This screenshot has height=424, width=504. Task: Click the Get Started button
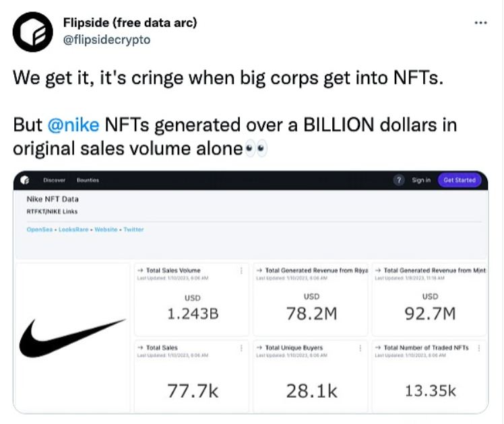[460, 180]
